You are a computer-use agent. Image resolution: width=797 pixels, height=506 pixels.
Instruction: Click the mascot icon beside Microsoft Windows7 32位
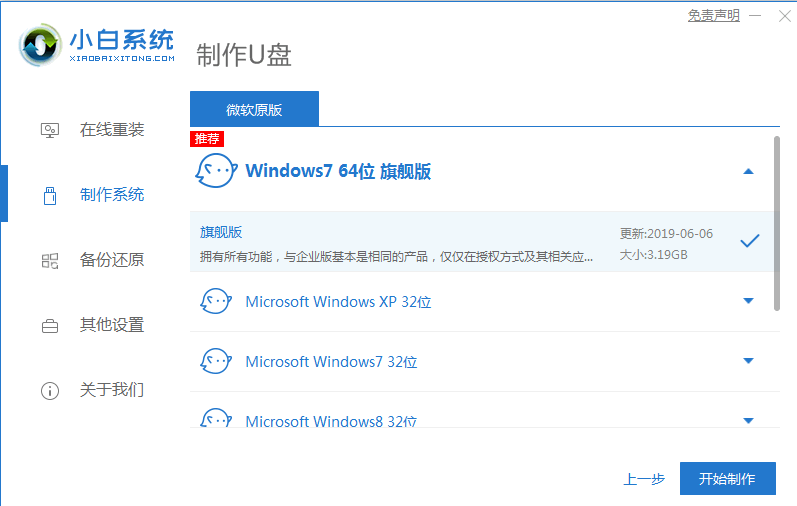tap(215, 361)
